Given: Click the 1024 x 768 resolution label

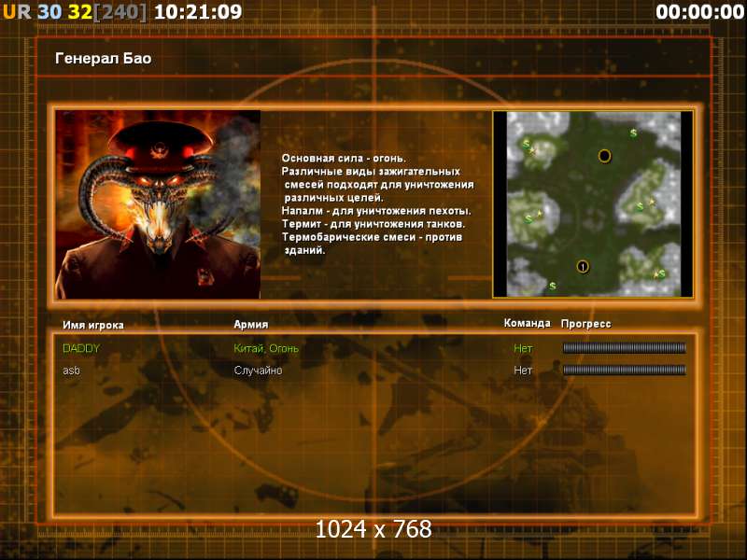Looking at the screenshot, I should click(373, 529).
